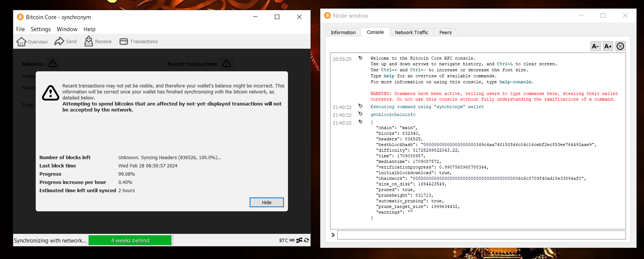The height and width of the screenshot is (259, 644).
Task: Click the "4 weeks behind" progress bar
Action: (x=130, y=241)
